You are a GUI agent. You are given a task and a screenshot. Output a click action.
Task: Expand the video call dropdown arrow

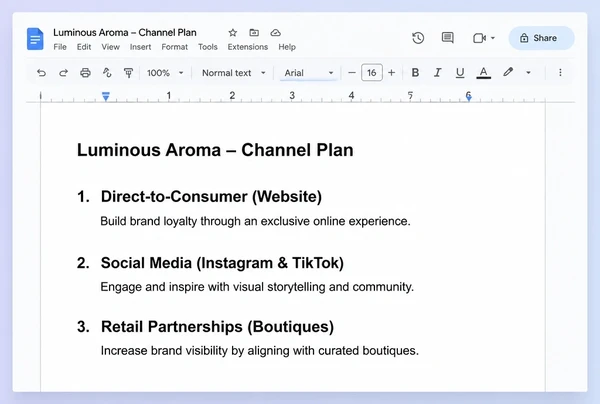pyautogui.click(x=493, y=38)
